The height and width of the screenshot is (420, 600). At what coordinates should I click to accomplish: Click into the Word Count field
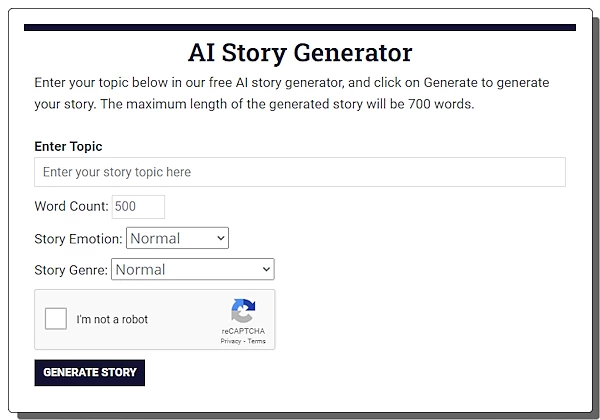click(x=138, y=206)
